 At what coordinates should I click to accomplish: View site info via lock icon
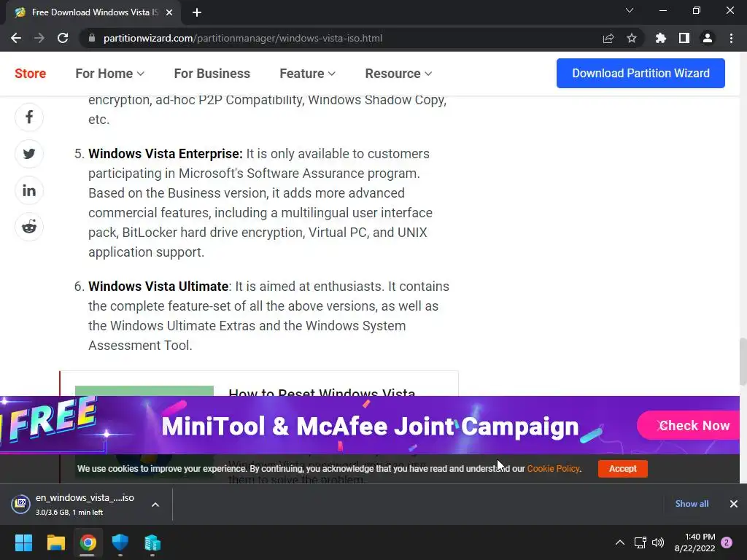[x=92, y=38]
